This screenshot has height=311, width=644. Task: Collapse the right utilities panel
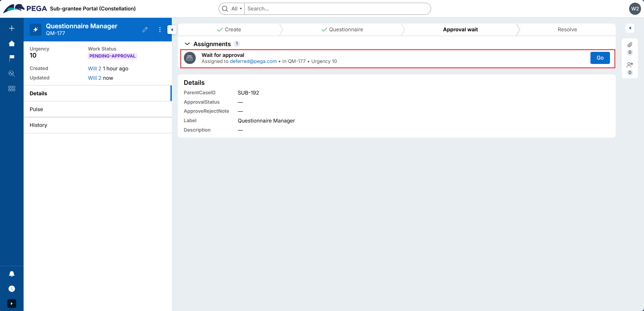click(x=630, y=28)
